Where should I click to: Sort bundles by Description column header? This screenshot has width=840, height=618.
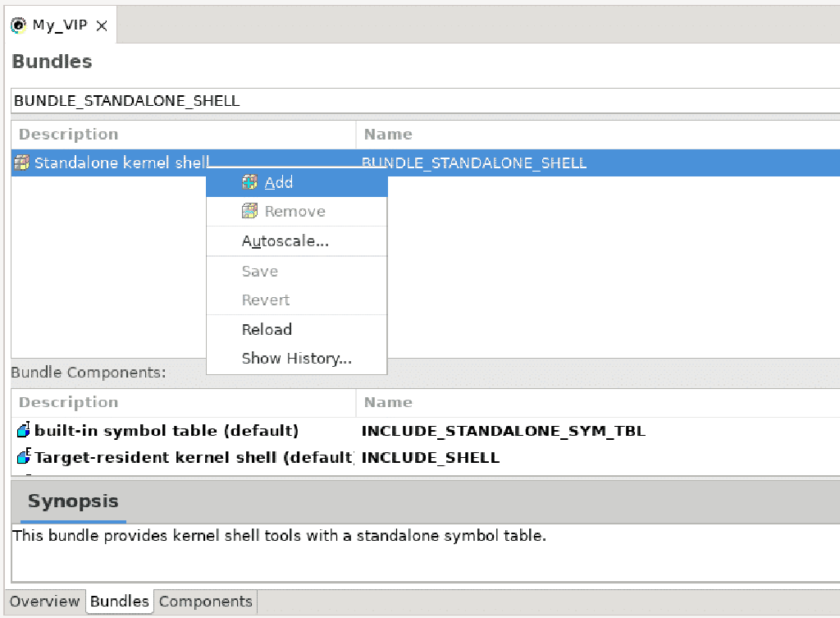pyautogui.click(x=68, y=135)
